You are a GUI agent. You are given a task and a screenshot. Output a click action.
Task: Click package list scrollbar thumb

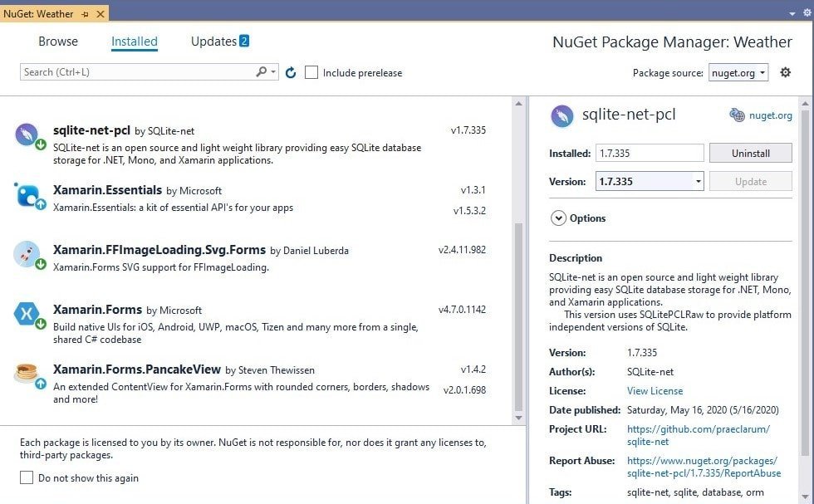518,316
